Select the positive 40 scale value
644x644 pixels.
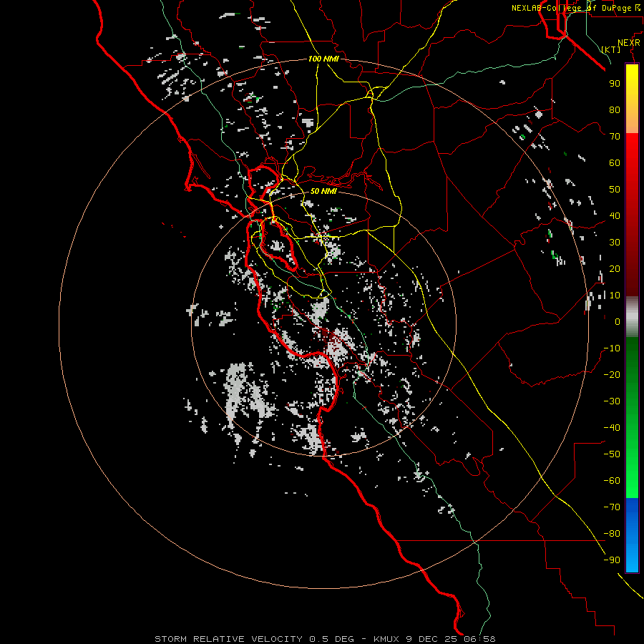click(615, 215)
